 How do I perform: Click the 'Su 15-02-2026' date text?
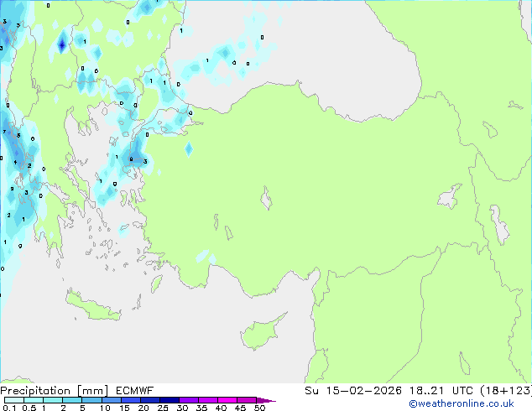point(353,391)
